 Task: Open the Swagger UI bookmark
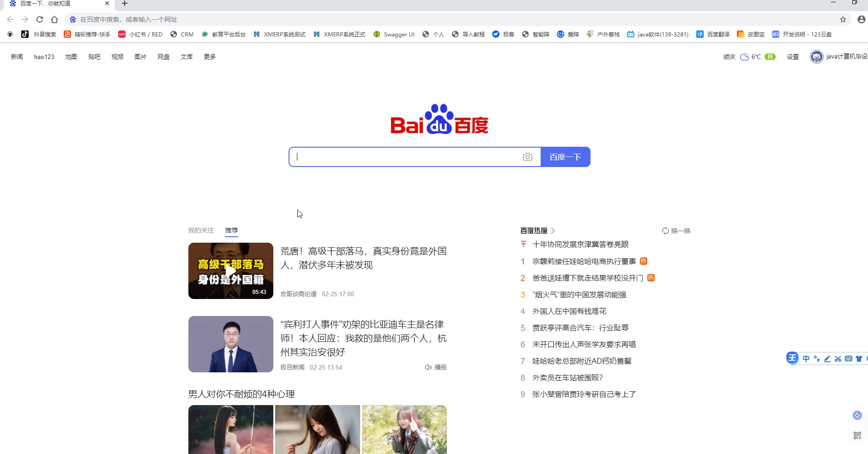394,34
